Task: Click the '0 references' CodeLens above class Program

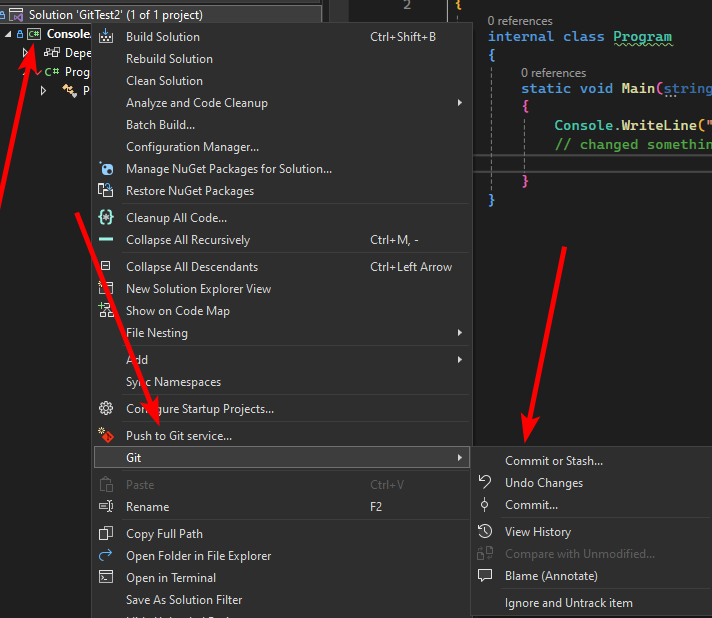Action: pos(520,21)
